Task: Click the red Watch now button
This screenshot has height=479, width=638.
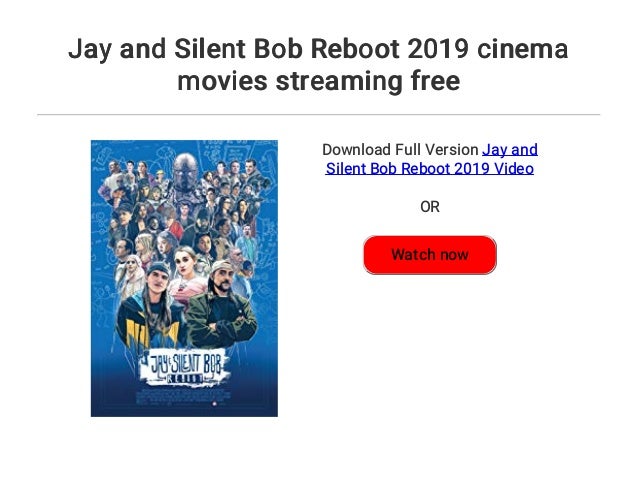Action: 430,255
